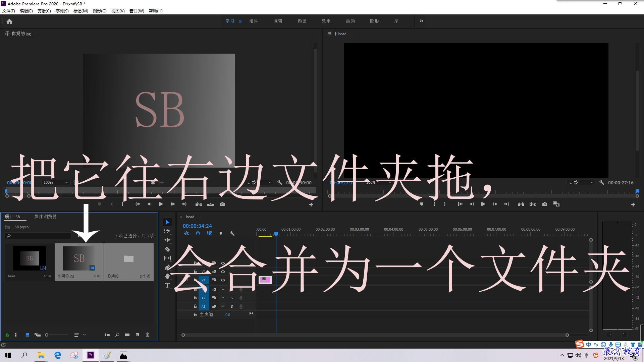Open the 序列(S) menu

click(x=62, y=11)
